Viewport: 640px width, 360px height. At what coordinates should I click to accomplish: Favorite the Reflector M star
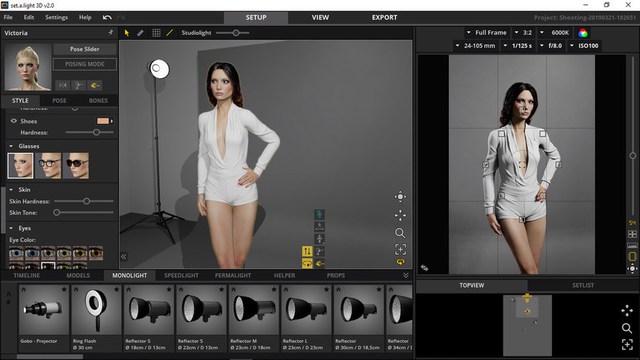274,289
